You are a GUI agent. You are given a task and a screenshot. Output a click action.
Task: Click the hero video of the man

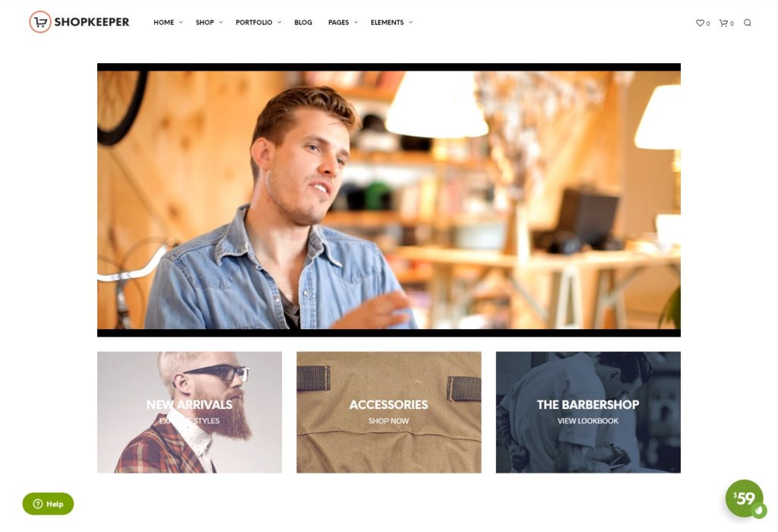389,200
